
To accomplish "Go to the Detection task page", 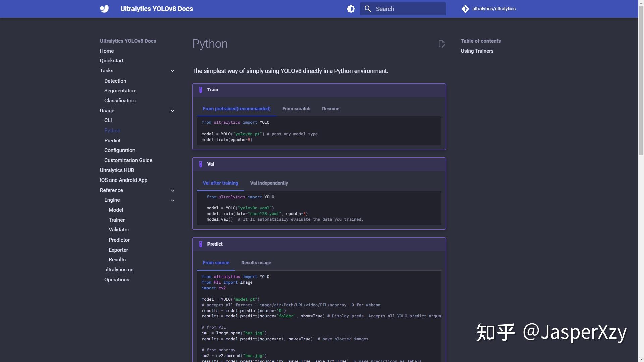I will click(115, 81).
